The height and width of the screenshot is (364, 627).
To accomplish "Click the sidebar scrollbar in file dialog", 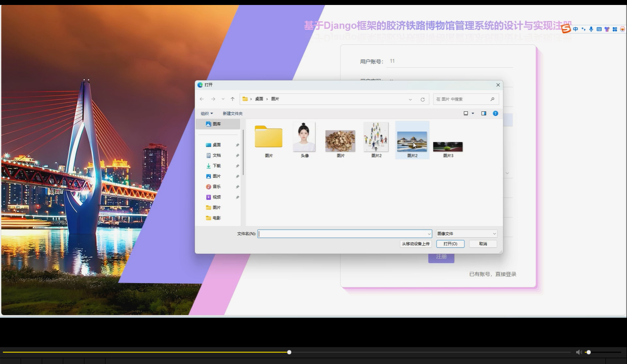I will pos(243,152).
